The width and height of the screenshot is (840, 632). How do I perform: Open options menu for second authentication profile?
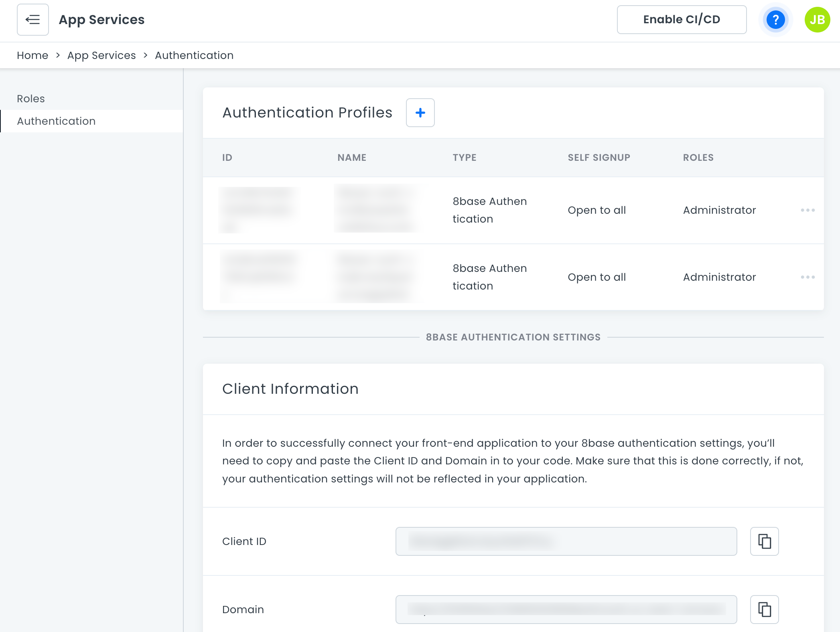click(808, 277)
